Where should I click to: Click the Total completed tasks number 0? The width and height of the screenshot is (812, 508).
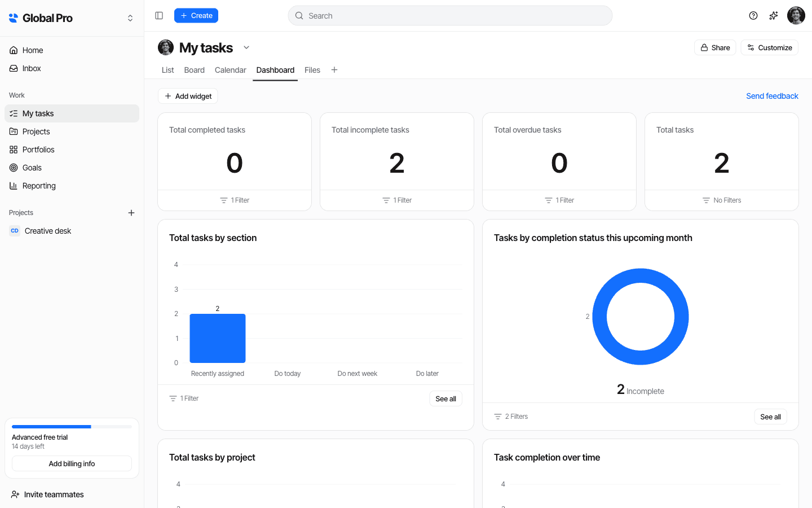point(235,163)
